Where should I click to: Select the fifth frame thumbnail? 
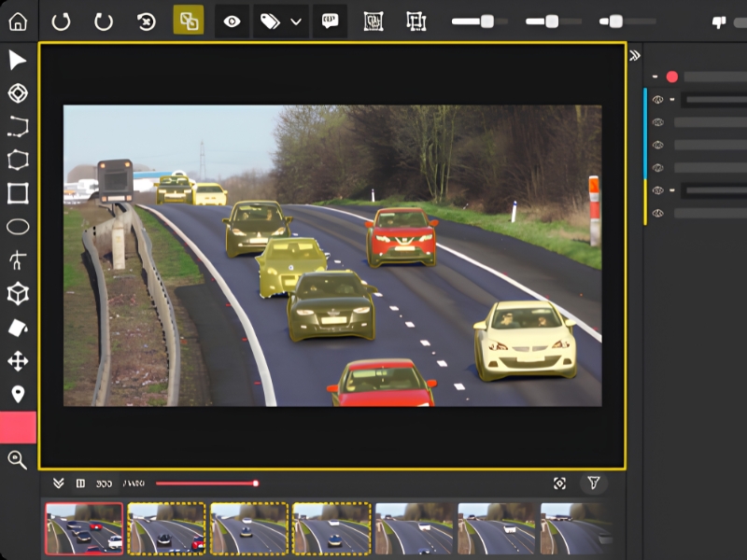pos(414,528)
